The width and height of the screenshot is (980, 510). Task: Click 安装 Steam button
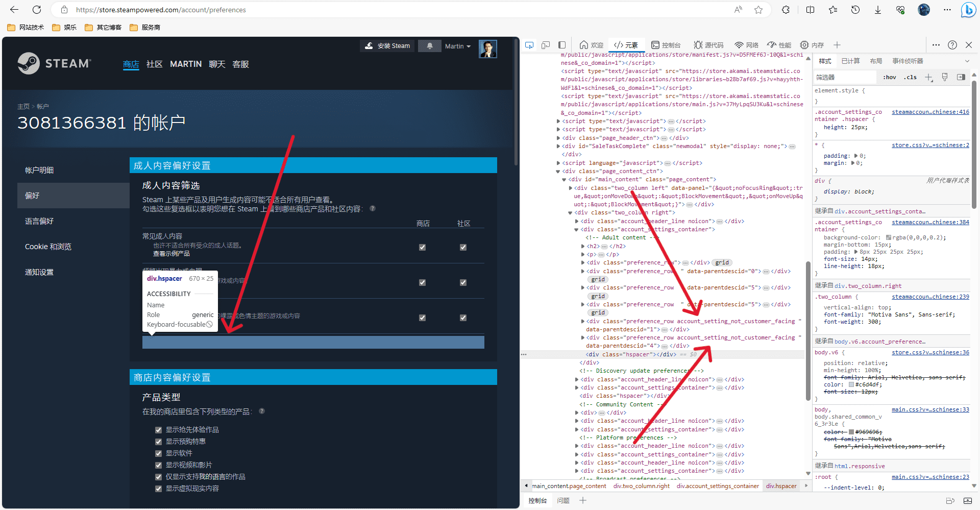pos(387,46)
